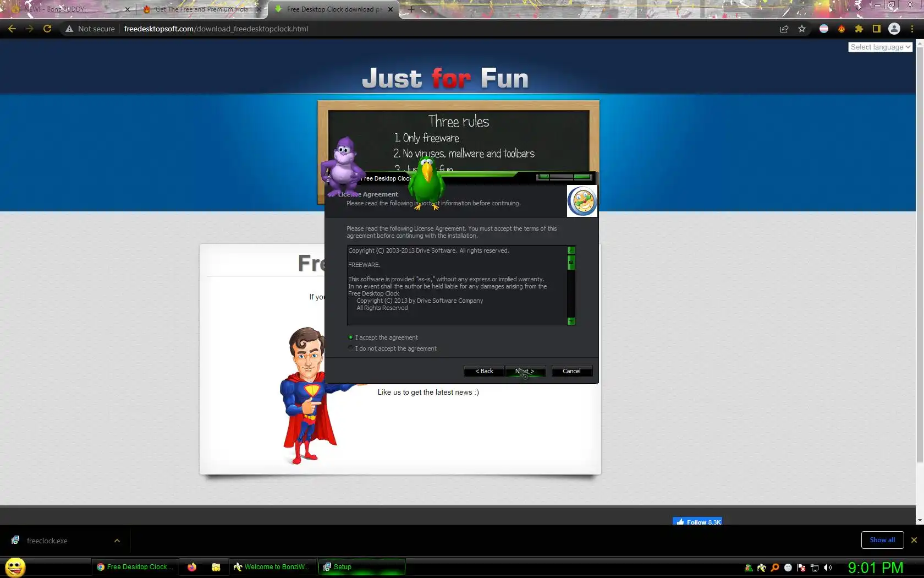Go forward in browser history

[x=30, y=29]
